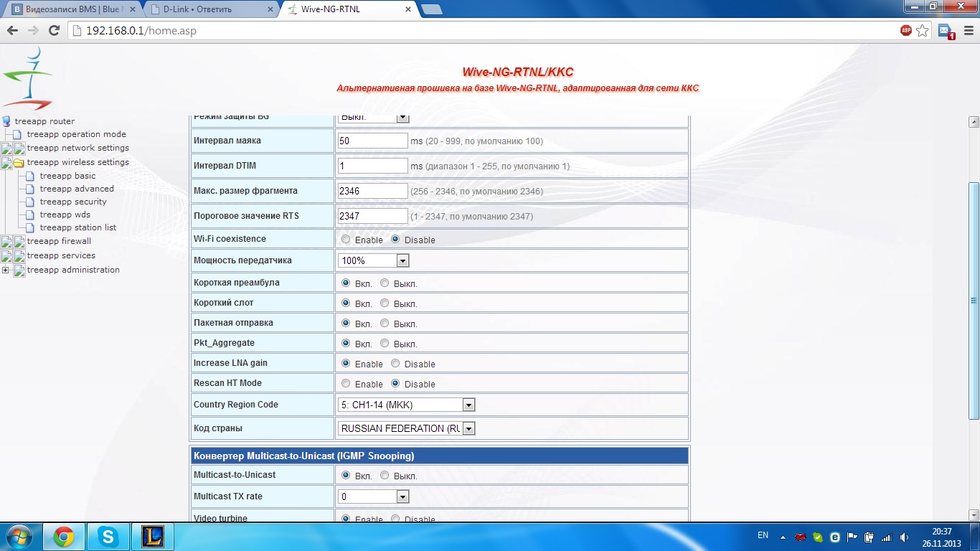The height and width of the screenshot is (551, 980).
Task: Open the Windows Start menu
Action: (x=18, y=537)
